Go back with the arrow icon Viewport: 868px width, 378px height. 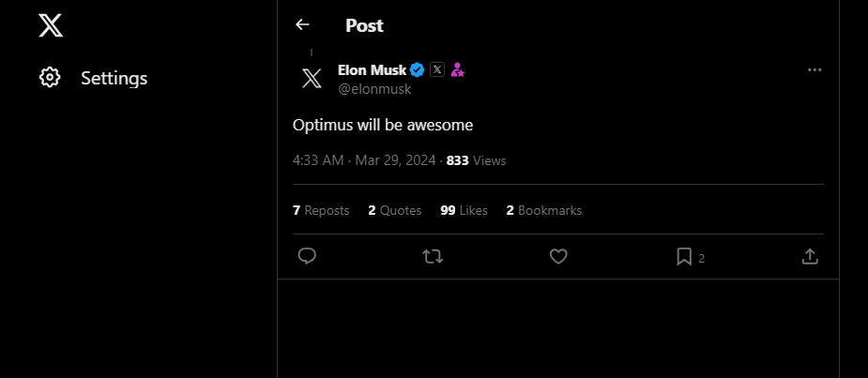302,25
